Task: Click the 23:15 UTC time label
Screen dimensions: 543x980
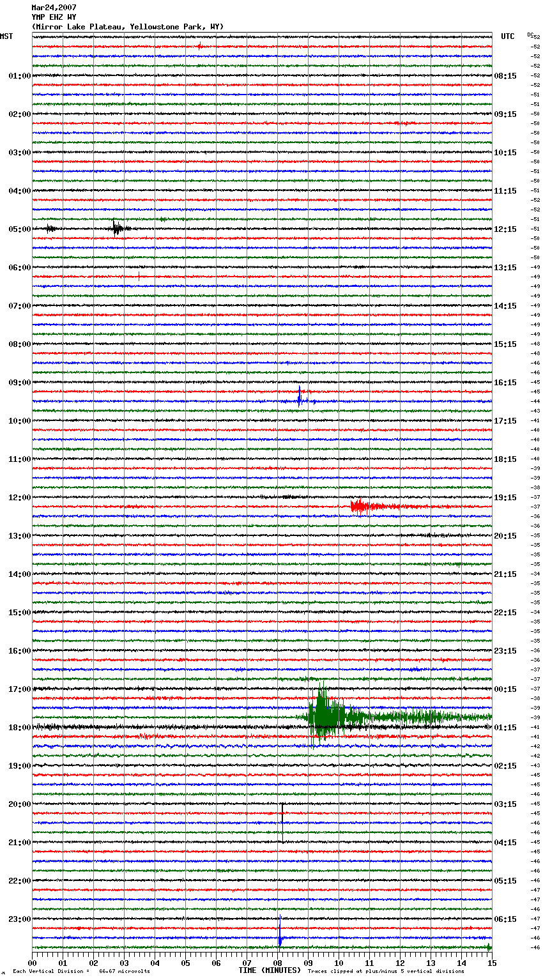Action: click(x=505, y=651)
